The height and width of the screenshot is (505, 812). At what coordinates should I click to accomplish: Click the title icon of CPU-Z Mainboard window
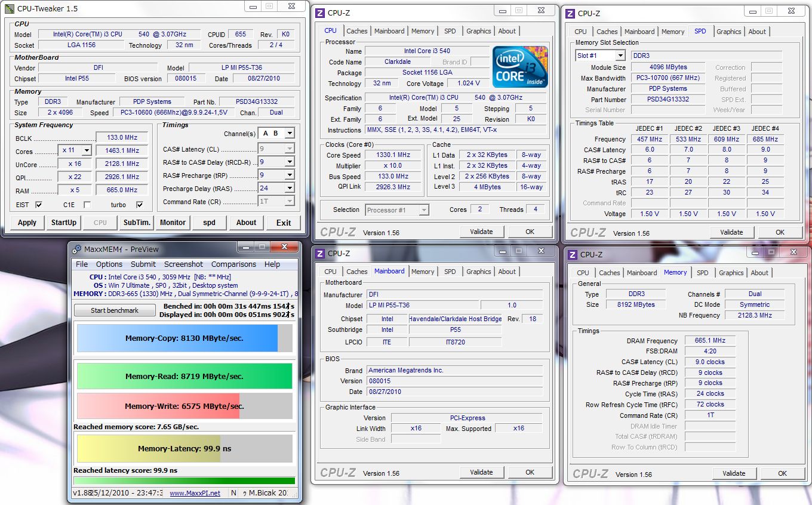320,254
